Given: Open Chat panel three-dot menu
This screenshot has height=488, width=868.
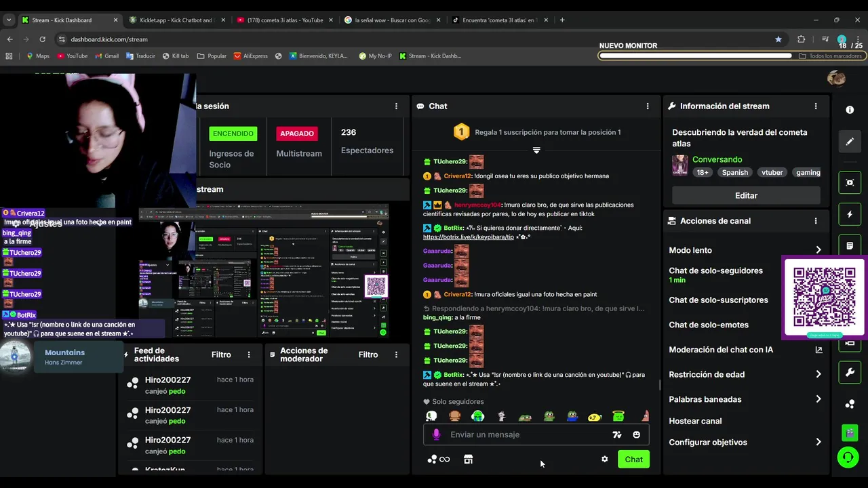Looking at the screenshot, I should [x=648, y=106].
